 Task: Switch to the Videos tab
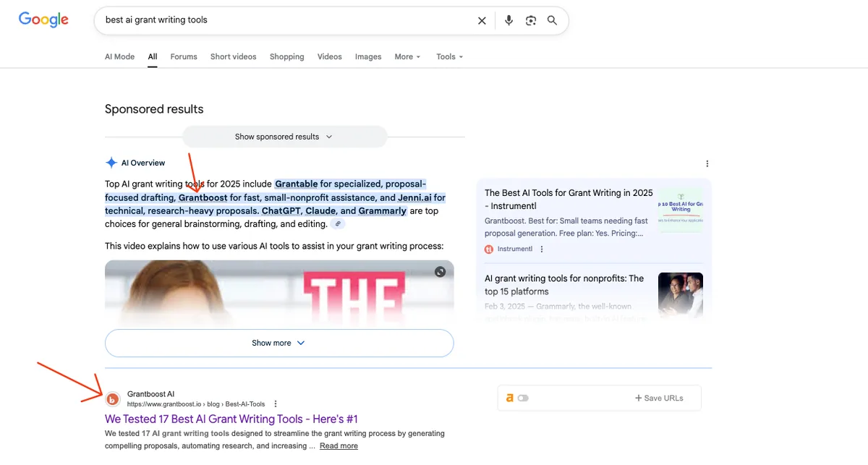330,56
